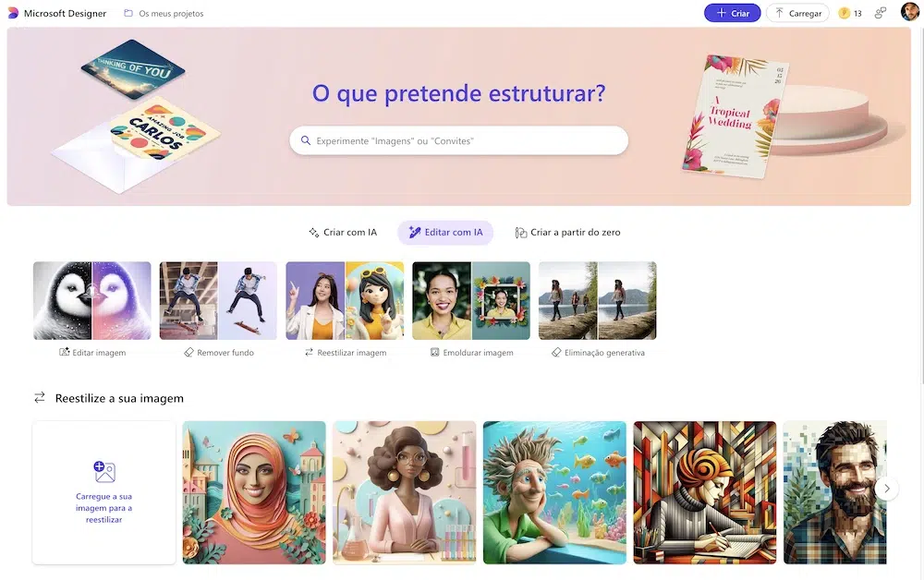
Task: Switch to the Criar com IA tab
Action: 343,232
